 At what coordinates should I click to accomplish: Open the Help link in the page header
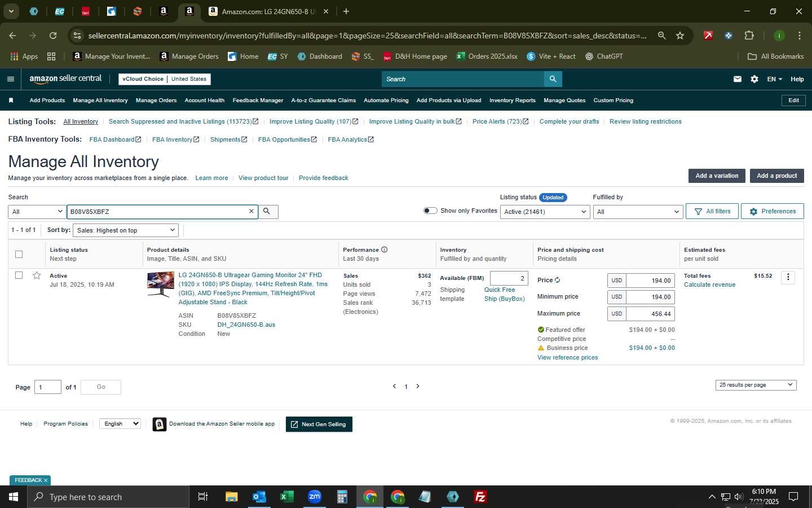[x=797, y=79]
